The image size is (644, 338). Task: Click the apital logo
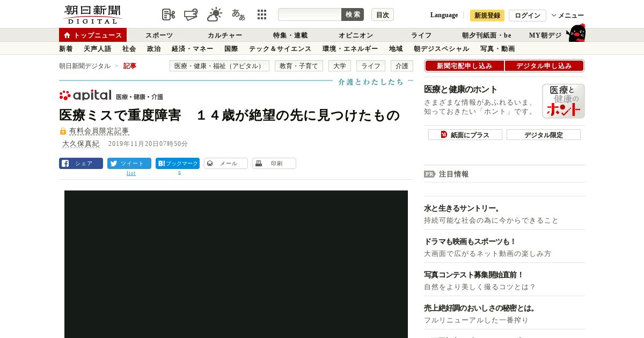85,95
